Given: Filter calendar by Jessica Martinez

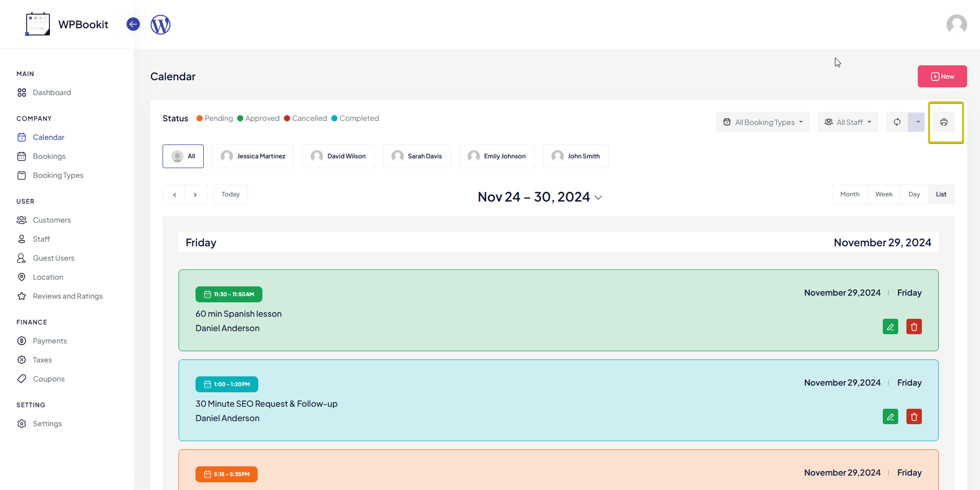Looking at the screenshot, I should 253,156.
